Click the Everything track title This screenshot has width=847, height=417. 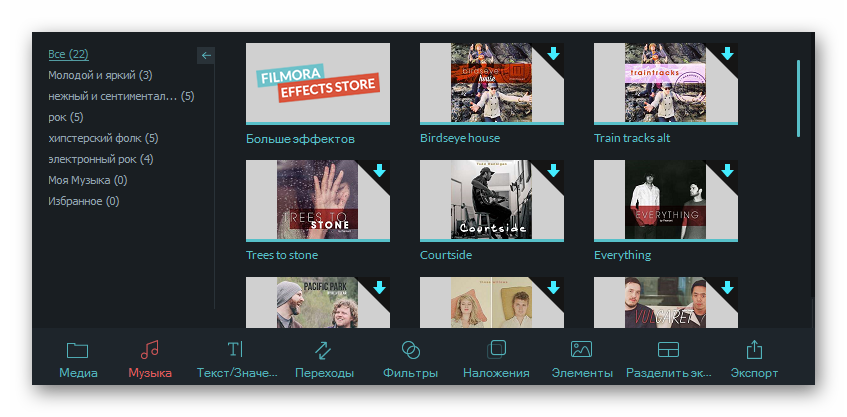[622, 255]
